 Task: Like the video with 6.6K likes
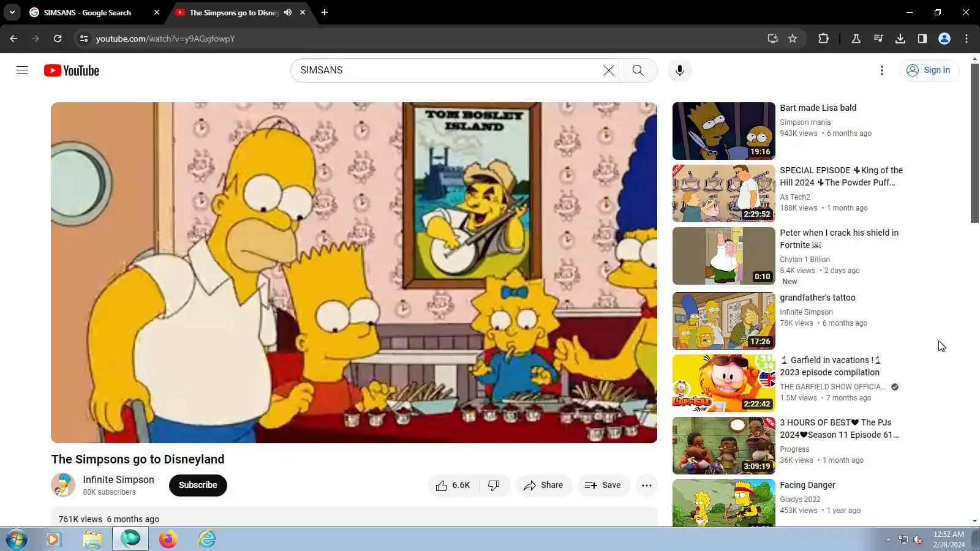pos(453,485)
